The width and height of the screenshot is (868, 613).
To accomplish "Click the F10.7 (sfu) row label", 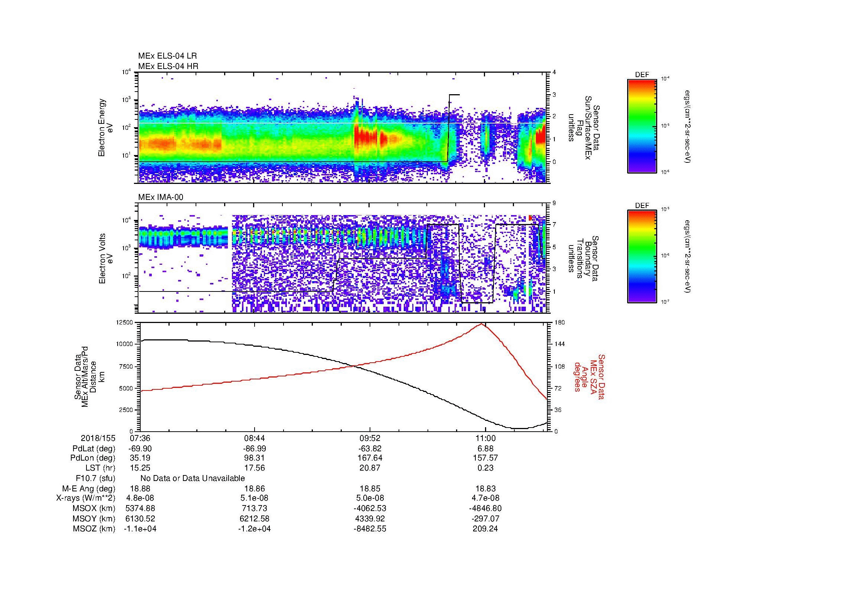I will [x=96, y=478].
